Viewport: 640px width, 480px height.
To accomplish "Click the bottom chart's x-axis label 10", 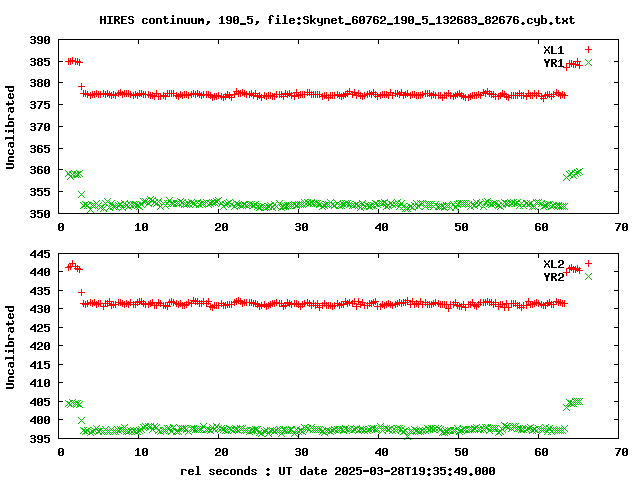I will tap(141, 452).
